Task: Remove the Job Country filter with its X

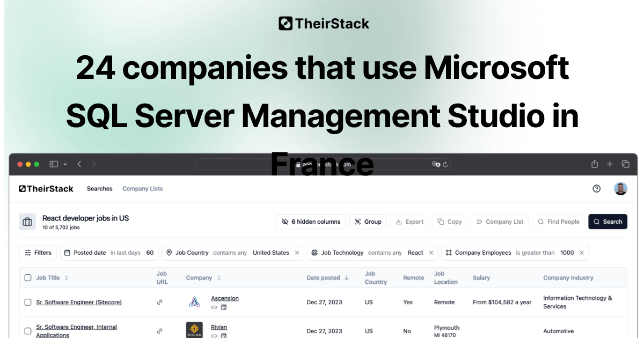Action: [x=297, y=253]
